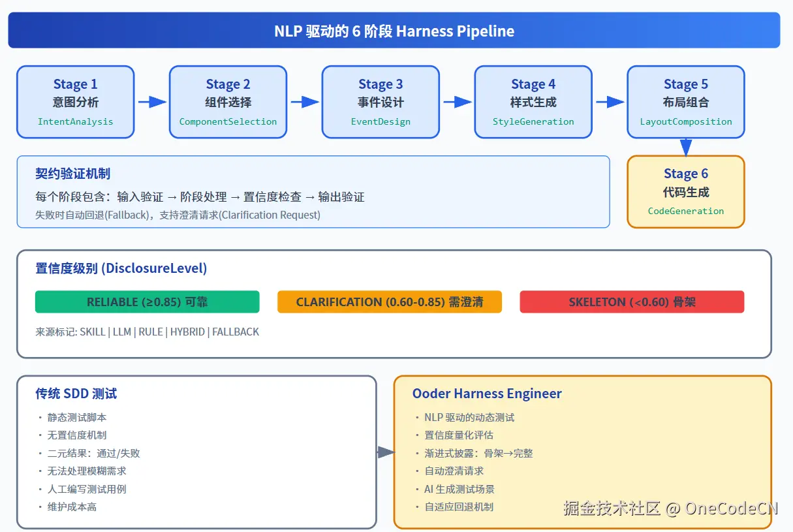The width and height of the screenshot is (793, 532).
Task: Click the CodeGeneration code label
Action: coord(686,211)
